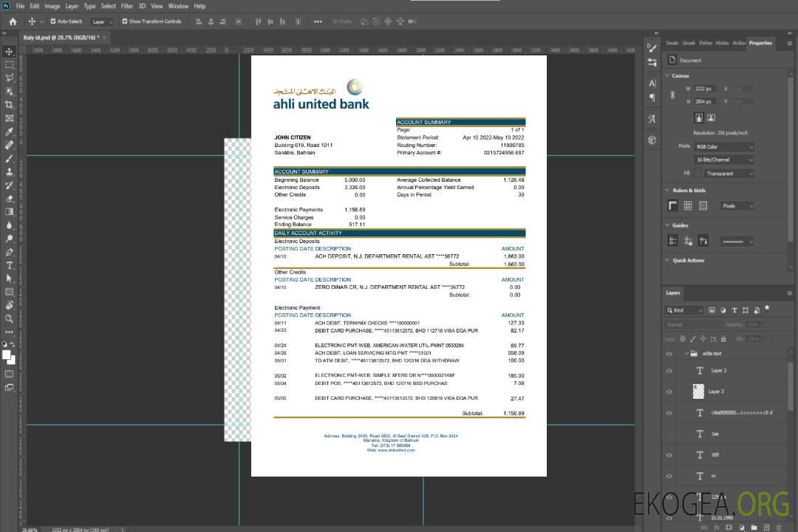Open the Filter menu

(127, 6)
